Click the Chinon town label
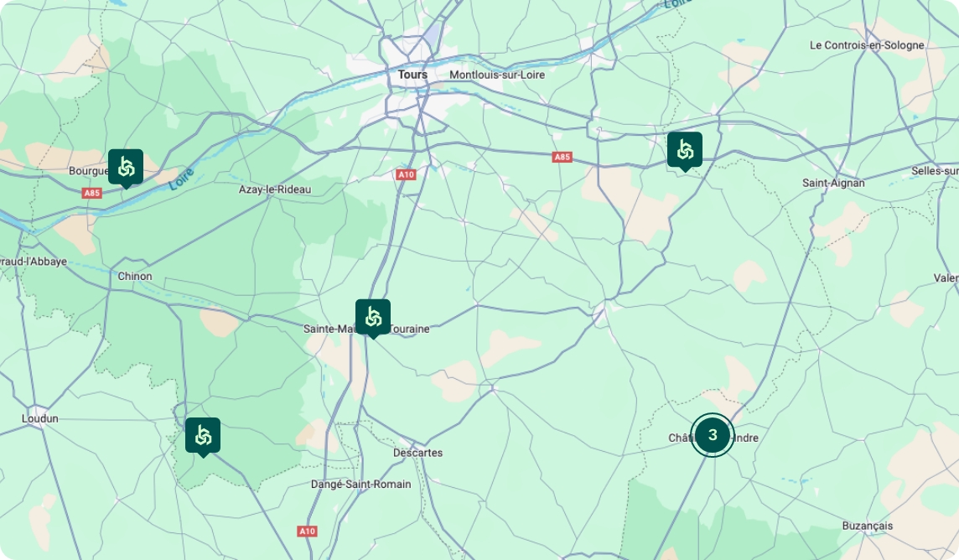The height and width of the screenshot is (560, 959). 135,277
